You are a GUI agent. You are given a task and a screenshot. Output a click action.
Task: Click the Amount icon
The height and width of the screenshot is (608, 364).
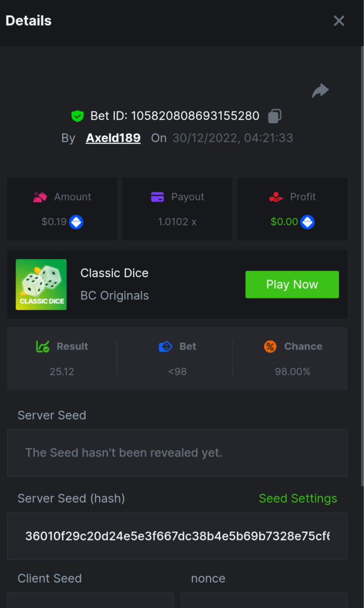tap(40, 197)
